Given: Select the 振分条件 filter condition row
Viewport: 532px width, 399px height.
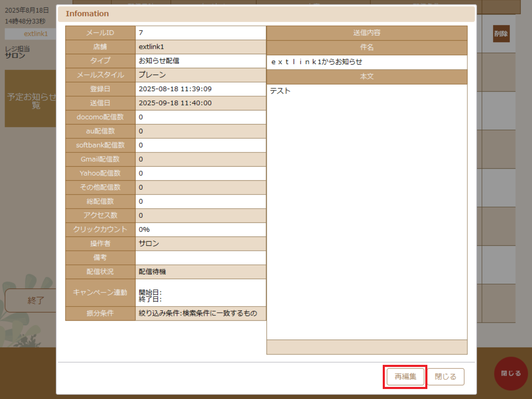Looking at the screenshot, I should (x=201, y=314).
